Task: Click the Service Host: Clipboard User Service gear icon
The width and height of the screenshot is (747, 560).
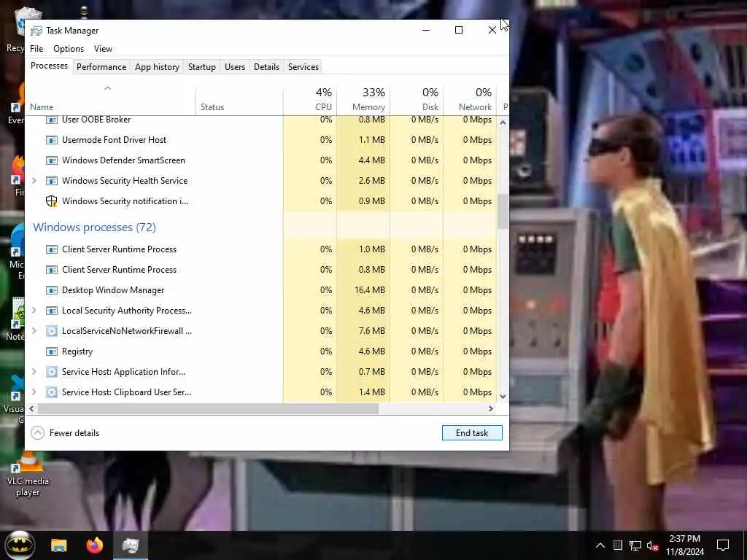Action: click(52, 392)
